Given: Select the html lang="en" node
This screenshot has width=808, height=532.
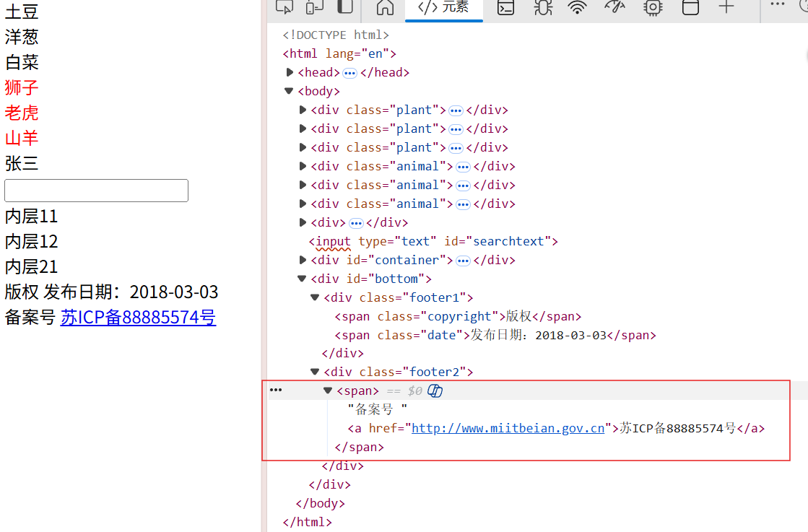Looking at the screenshot, I should 339,53.
